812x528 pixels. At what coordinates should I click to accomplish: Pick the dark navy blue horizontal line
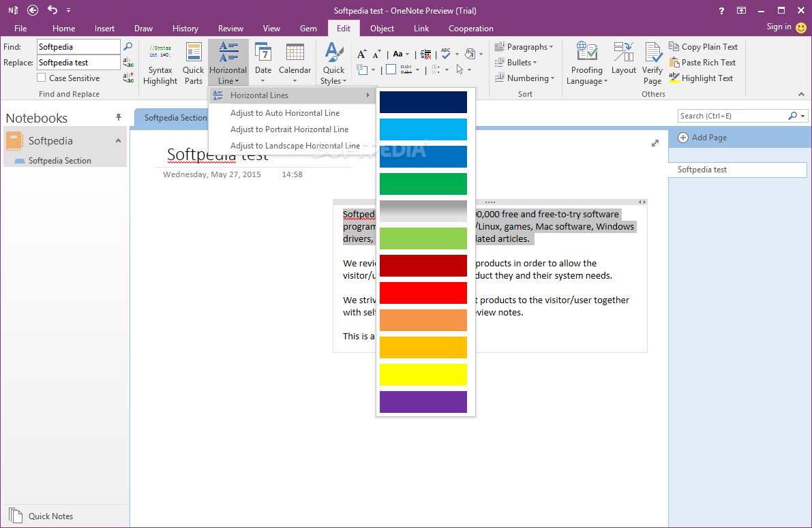click(x=423, y=102)
